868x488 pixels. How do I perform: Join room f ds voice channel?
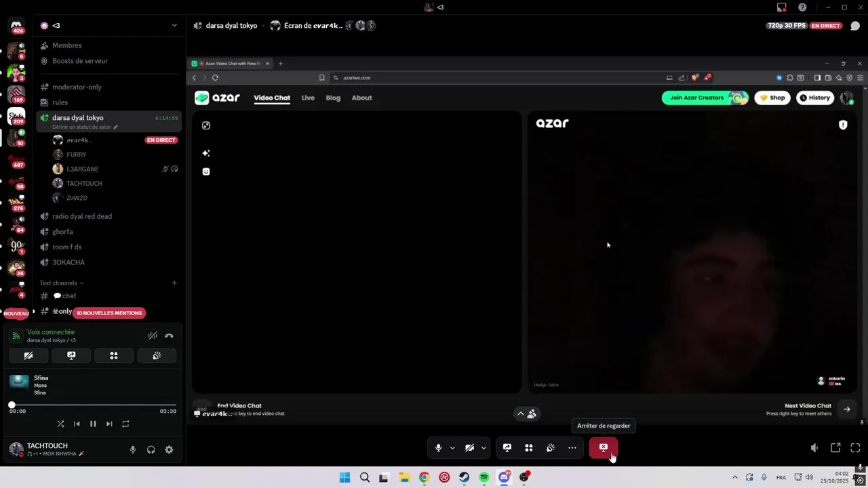pos(108,247)
